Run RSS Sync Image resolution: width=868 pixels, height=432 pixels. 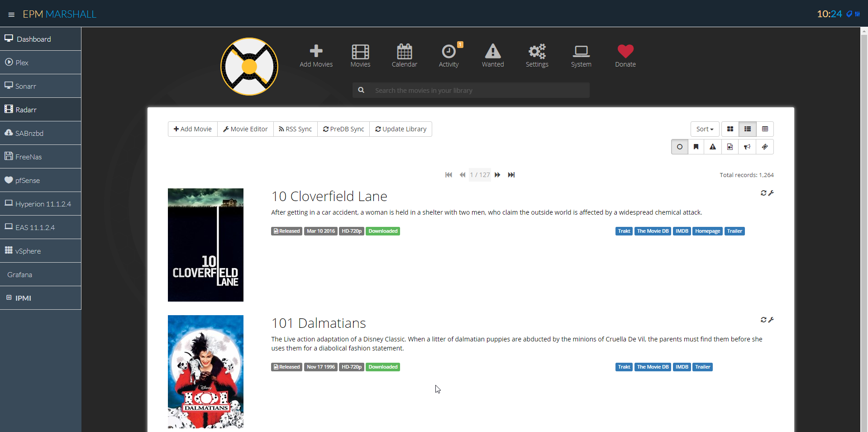click(x=296, y=129)
